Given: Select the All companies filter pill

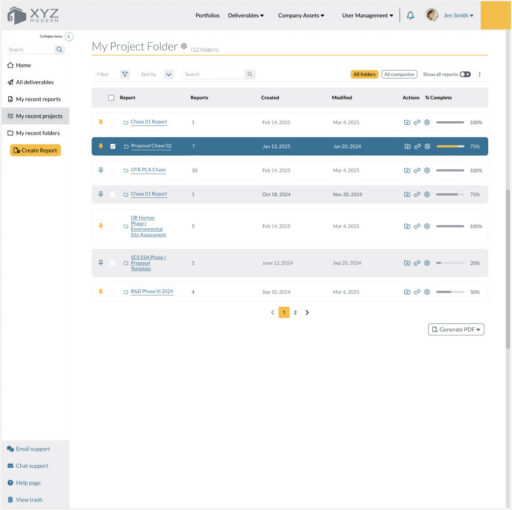Looking at the screenshot, I should coord(399,74).
